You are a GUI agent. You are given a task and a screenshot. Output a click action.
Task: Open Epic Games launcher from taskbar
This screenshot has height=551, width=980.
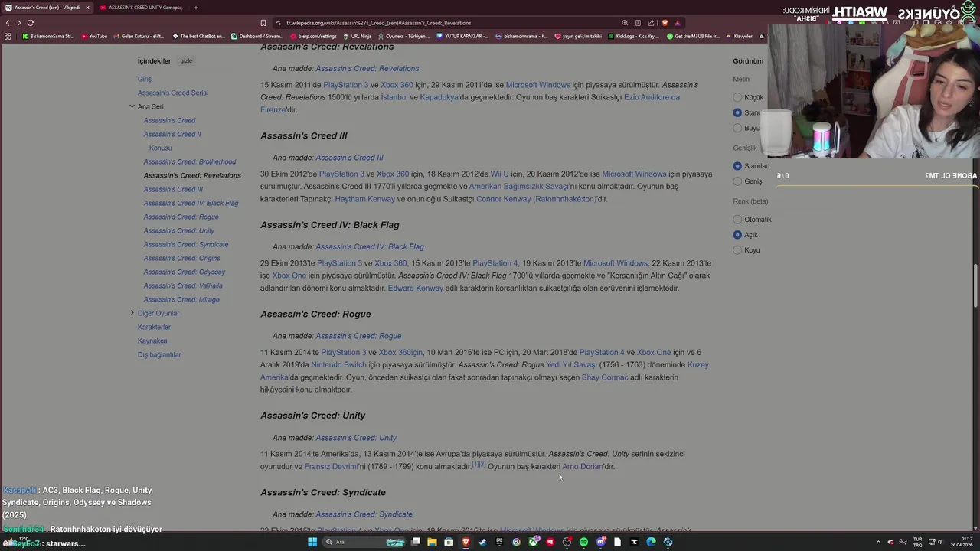(499, 542)
